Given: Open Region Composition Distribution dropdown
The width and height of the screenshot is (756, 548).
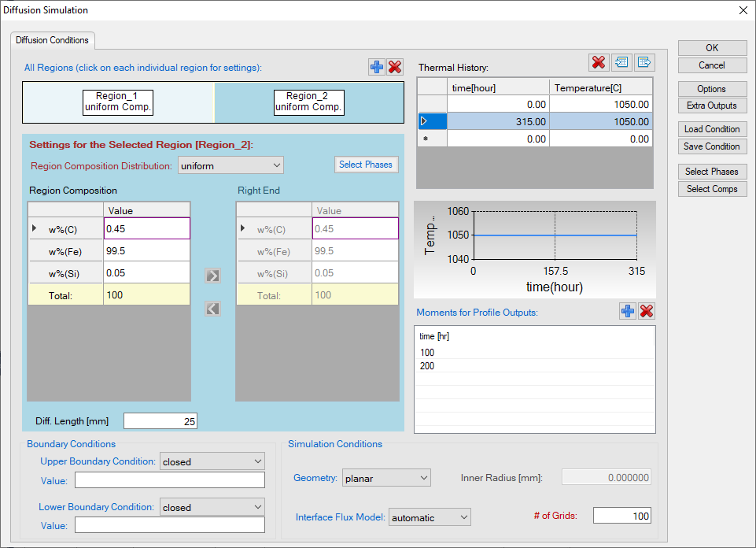Looking at the screenshot, I should click(x=230, y=165).
